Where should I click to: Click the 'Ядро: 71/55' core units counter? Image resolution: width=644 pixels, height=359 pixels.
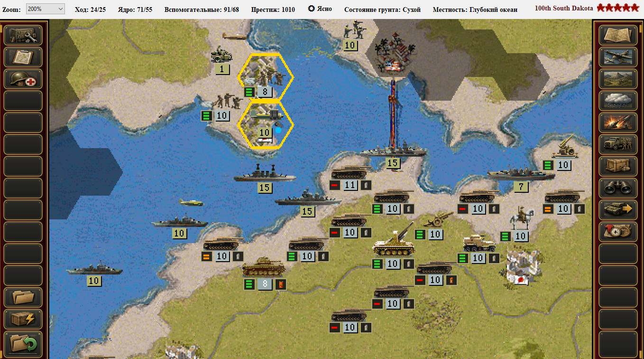(135, 9)
